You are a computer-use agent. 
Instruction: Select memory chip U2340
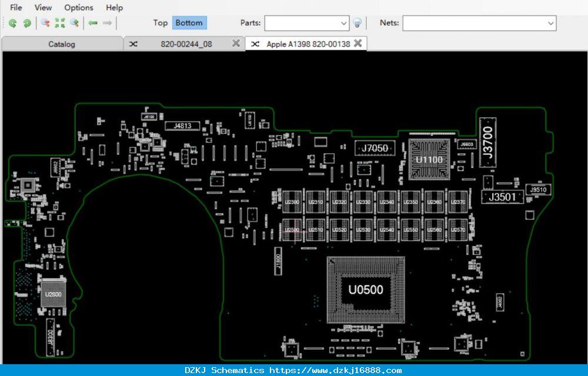point(387,202)
